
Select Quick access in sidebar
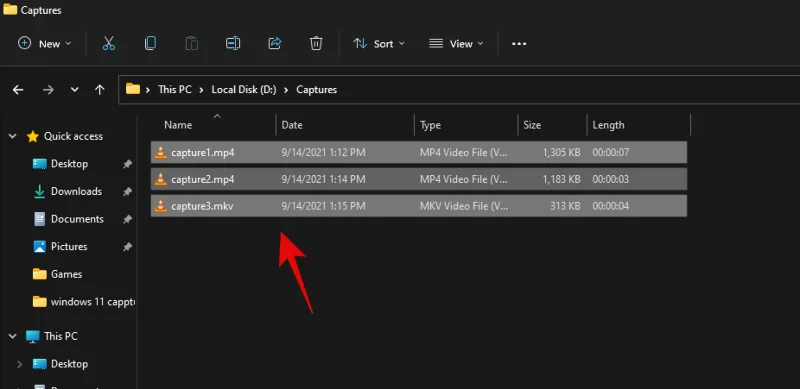click(73, 136)
